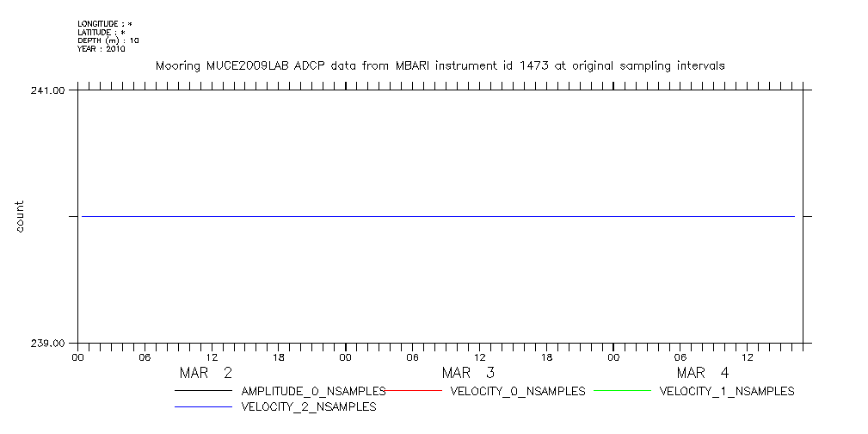Click the "count" y-axis title

19,216
